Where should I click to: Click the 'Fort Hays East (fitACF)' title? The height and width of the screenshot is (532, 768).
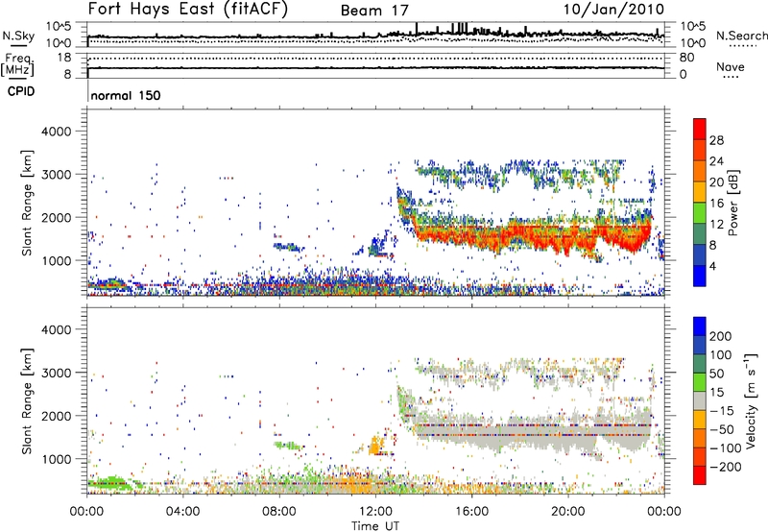click(188, 9)
